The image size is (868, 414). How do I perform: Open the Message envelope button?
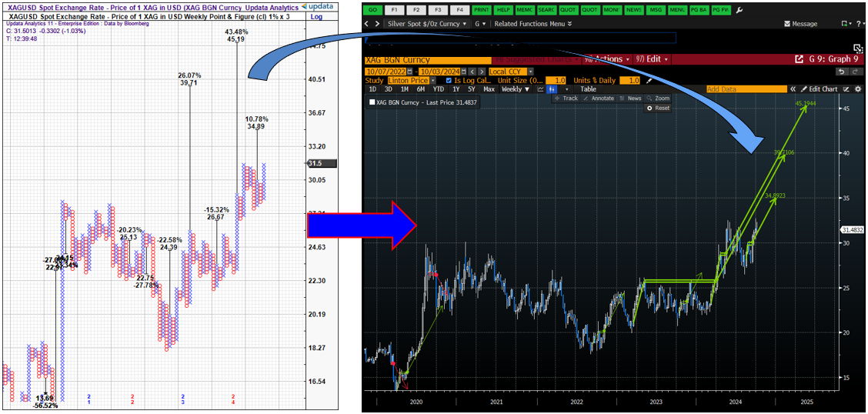point(800,24)
